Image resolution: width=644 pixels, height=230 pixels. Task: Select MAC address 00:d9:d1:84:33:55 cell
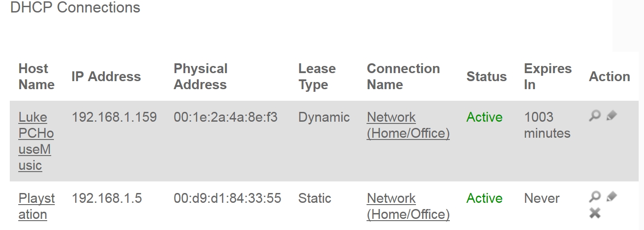click(x=227, y=198)
